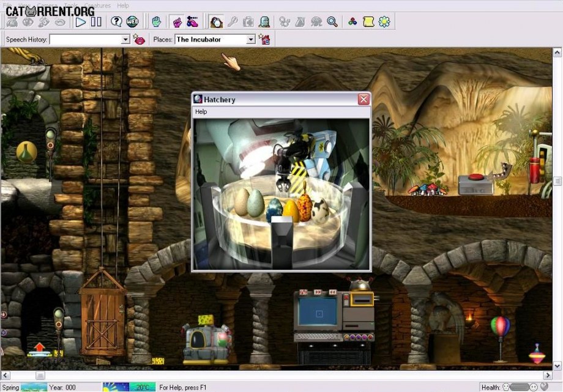Open the gravestone funeral kit icon
Viewport: 563px width, 392px height.
[264, 22]
